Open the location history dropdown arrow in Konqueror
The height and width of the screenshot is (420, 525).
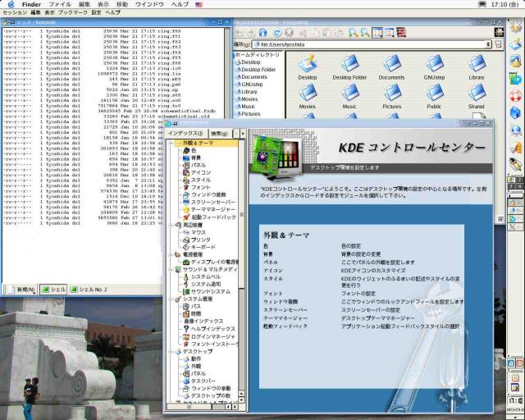489,44
